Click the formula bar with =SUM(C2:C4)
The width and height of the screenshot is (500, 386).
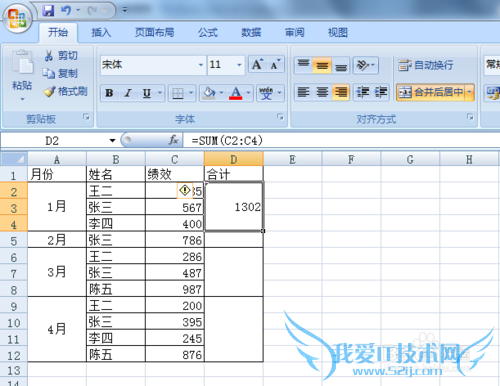coord(342,141)
